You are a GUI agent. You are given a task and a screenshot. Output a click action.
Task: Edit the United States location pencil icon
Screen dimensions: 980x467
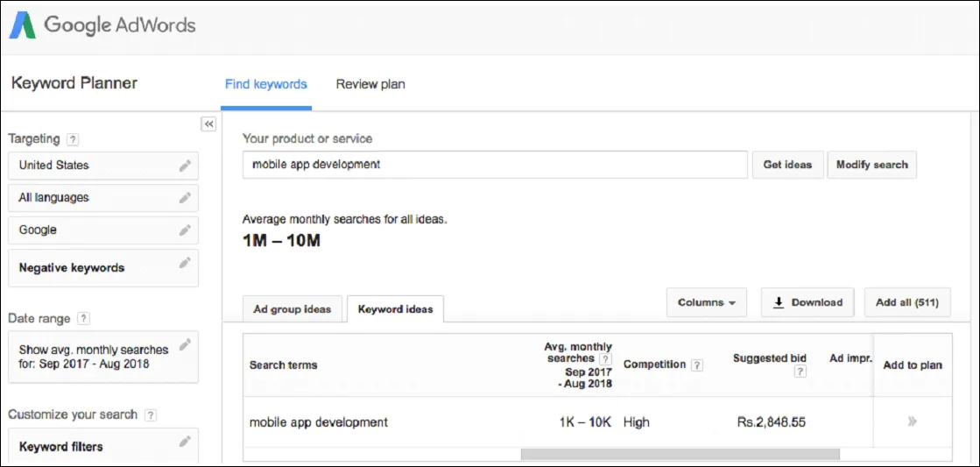click(185, 166)
